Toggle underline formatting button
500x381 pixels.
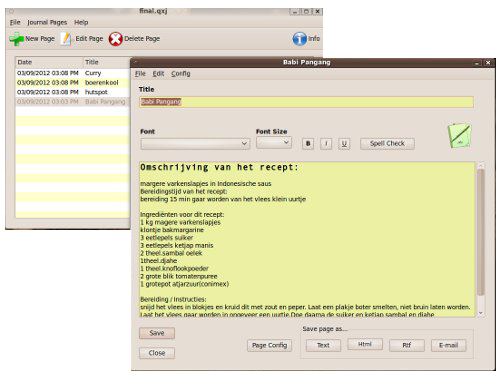(x=344, y=144)
